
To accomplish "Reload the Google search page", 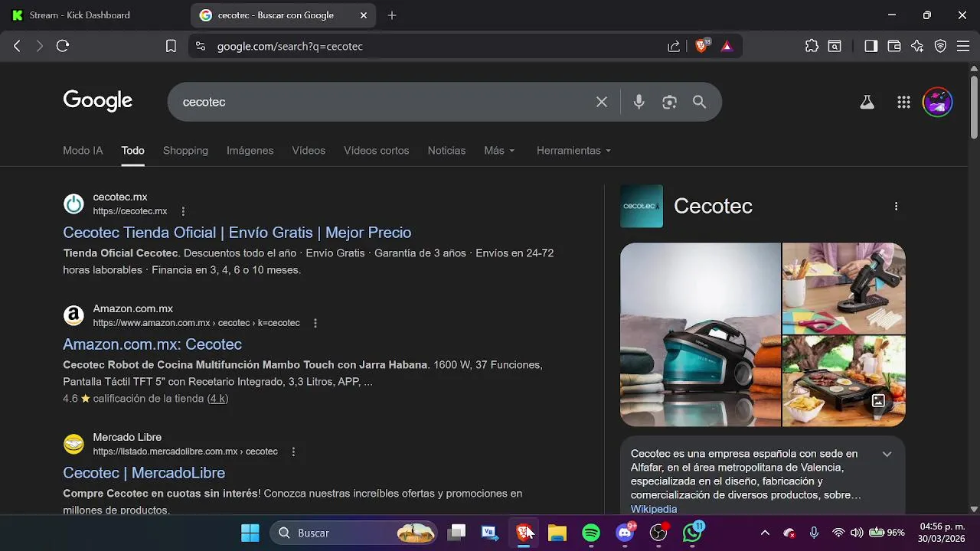I will (x=63, y=46).
